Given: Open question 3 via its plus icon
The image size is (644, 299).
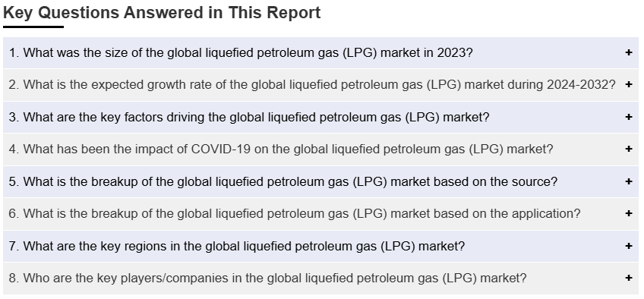Looking at the screenshot, I should (x=628, y=117).
